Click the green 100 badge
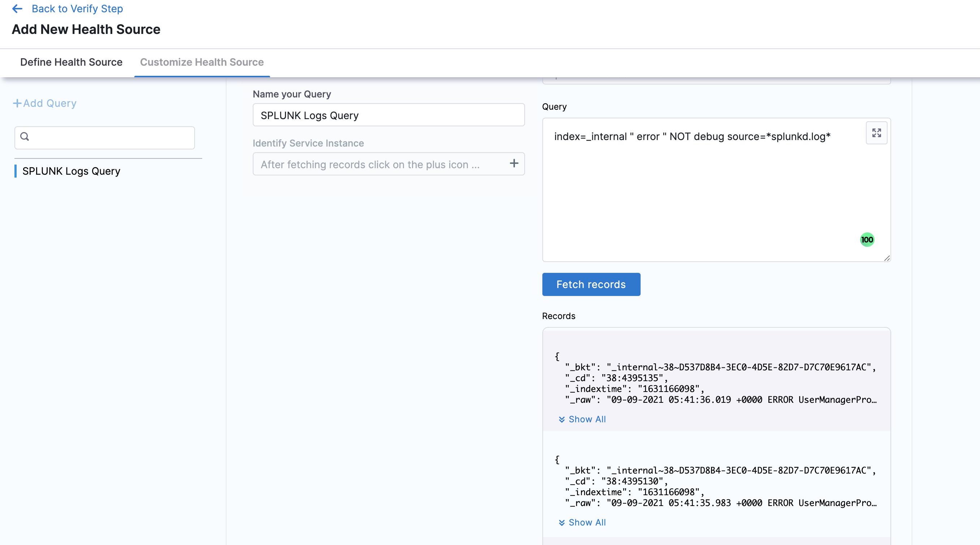Screen dimensions: 980x545 pyautogui.click(x=867, y=240)
